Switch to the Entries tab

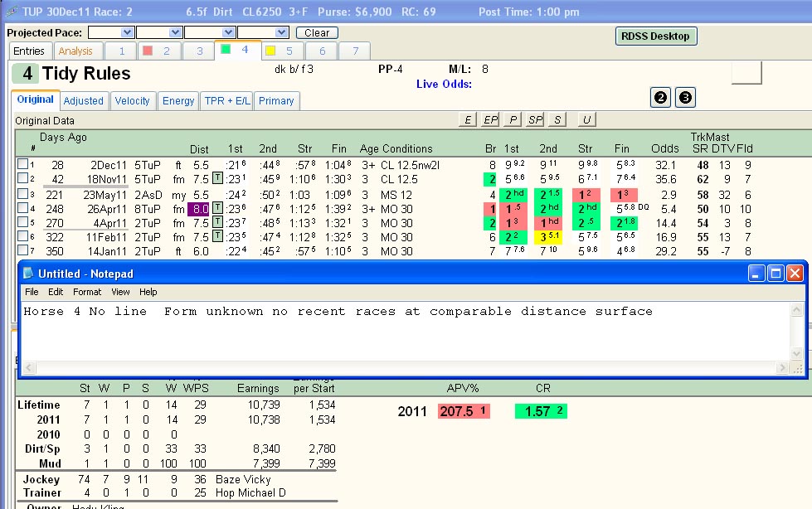click(x=29, y=51)
